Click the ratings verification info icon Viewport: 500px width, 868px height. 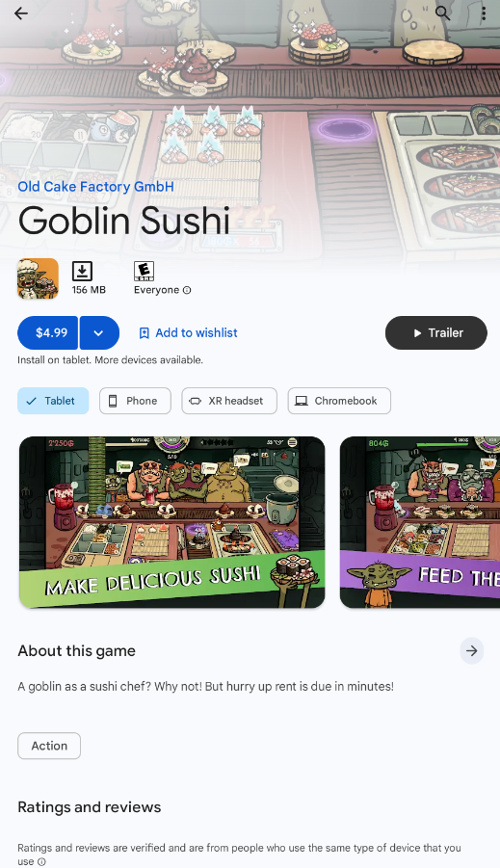(41, 861)
